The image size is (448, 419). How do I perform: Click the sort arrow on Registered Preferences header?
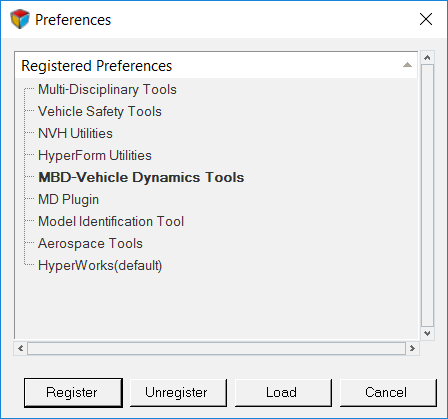(407, 65)
